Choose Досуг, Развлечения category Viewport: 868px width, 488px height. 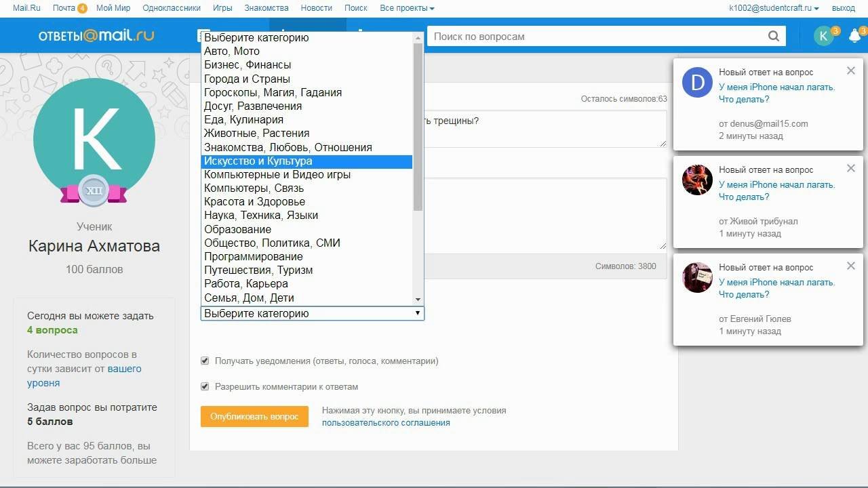[307, 106]
